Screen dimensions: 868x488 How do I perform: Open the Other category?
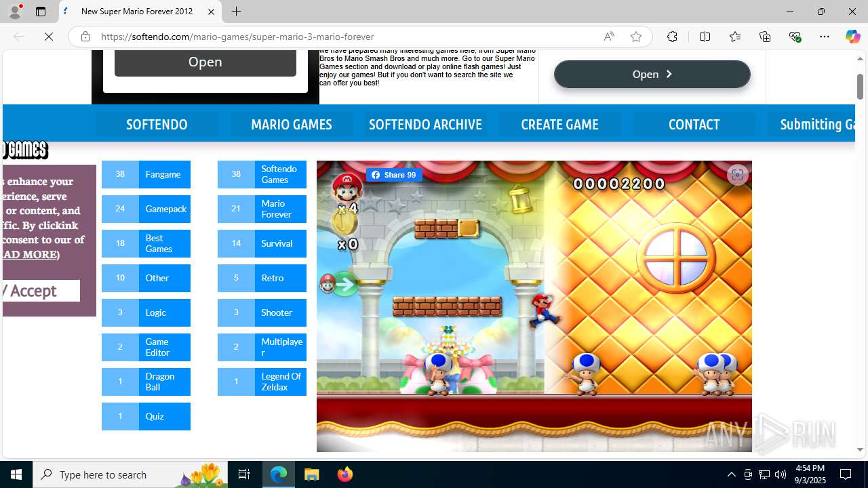coord(146,278)
